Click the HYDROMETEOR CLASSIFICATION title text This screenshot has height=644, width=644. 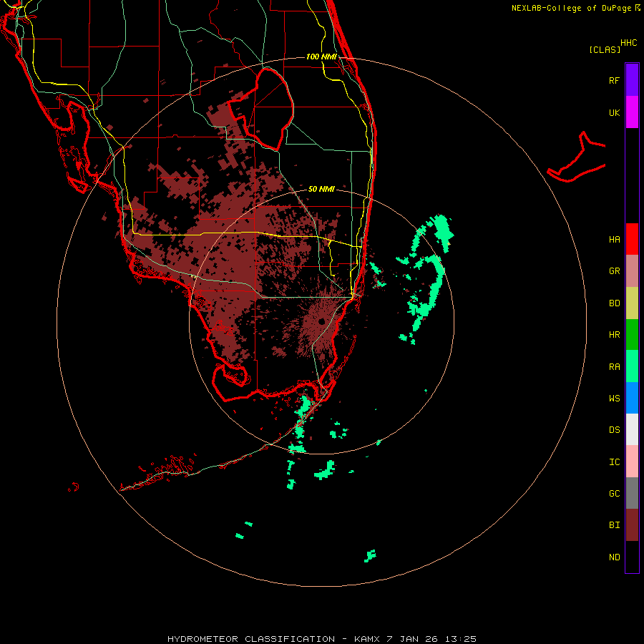(x=251, y=639)
